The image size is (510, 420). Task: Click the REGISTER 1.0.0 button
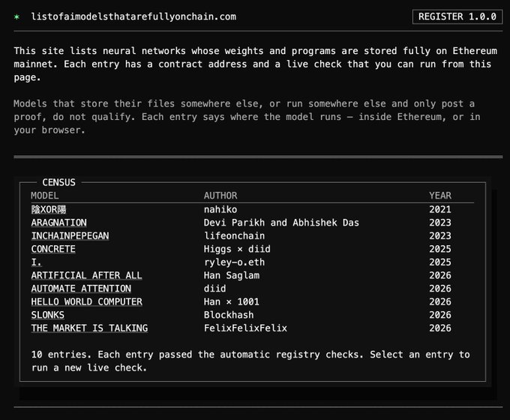457,16
